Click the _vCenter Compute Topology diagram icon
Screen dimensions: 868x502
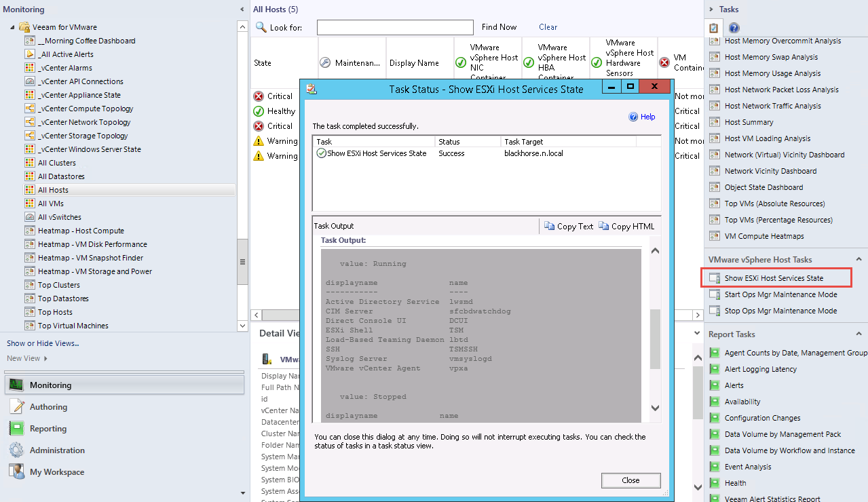click(30, 109)
